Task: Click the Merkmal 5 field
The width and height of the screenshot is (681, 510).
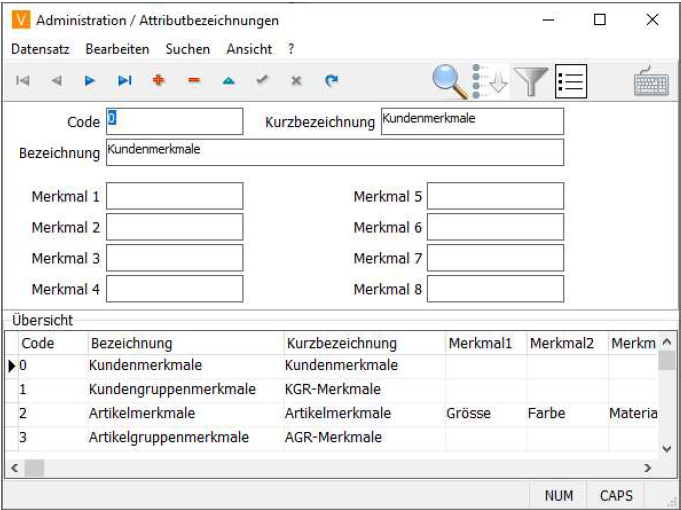Action: 496,196
